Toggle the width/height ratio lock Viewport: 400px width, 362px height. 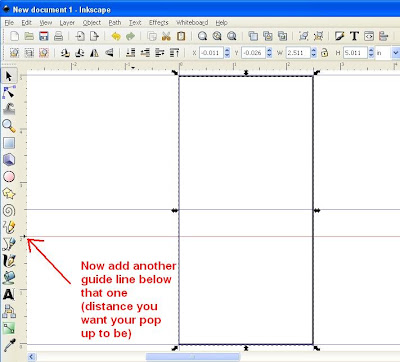click(324, 53)
